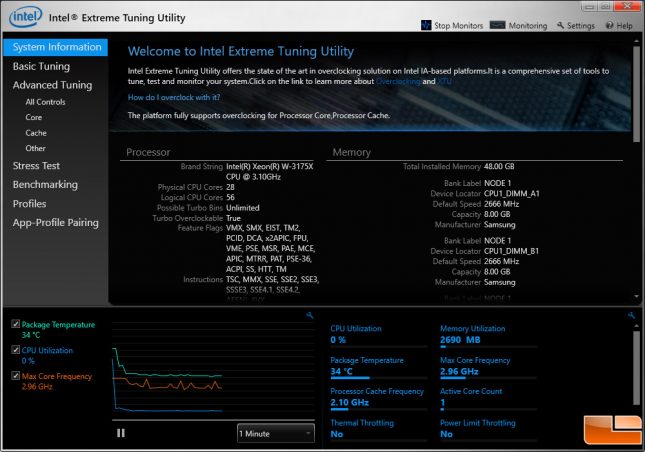Click the monitor panel vertical scrollbar

636,368
